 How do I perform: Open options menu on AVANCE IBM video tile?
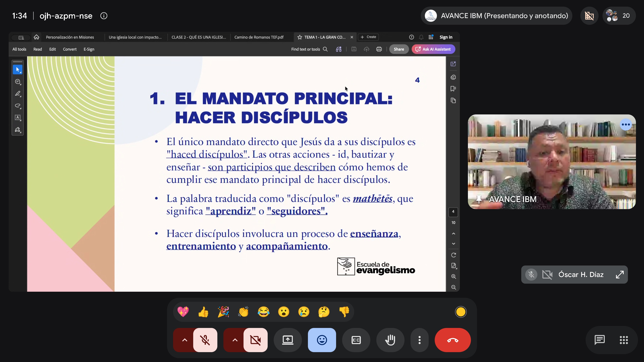pyautogui.click(x=625, y=124)
